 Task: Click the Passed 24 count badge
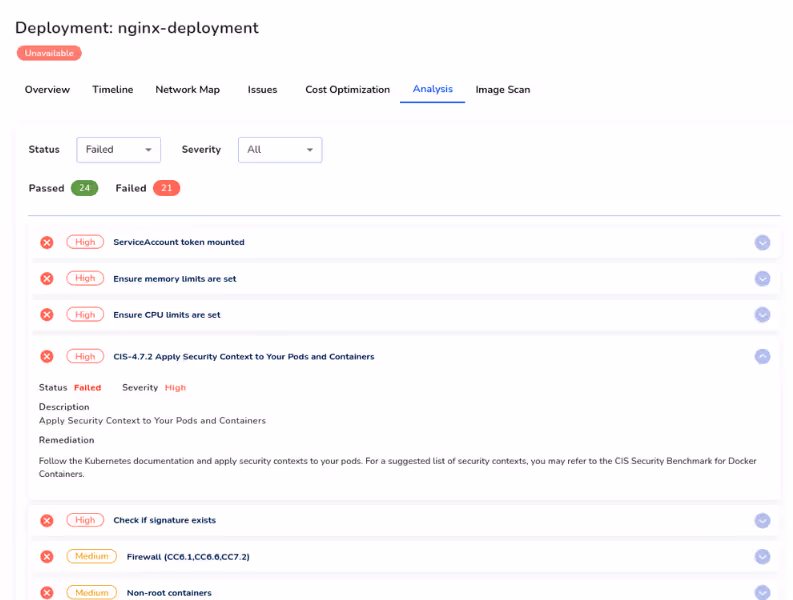84,188
